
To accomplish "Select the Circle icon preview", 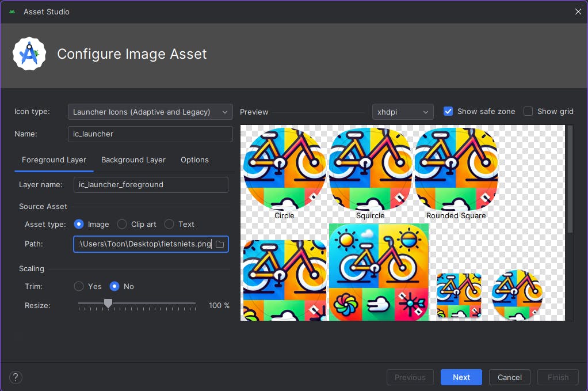I will [284, 168].
